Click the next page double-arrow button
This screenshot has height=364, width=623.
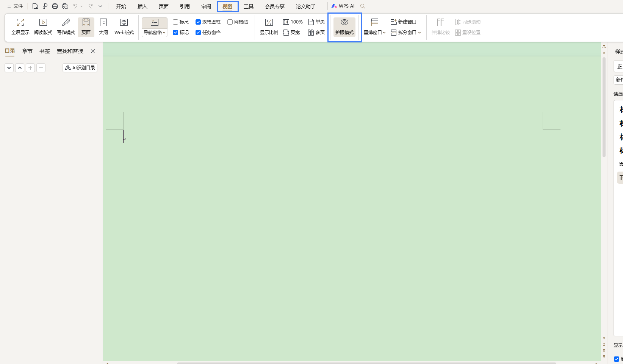[x=604, y=356]
